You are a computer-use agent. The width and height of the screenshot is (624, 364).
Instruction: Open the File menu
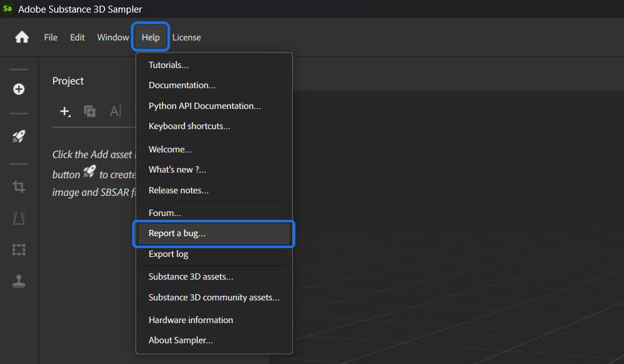click(50, 37)
